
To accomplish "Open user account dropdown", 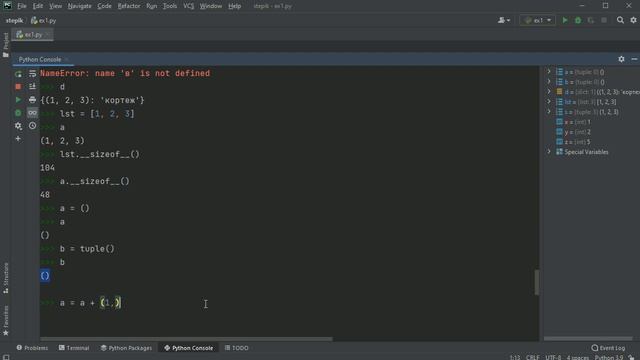I will (x=504, y=20).
